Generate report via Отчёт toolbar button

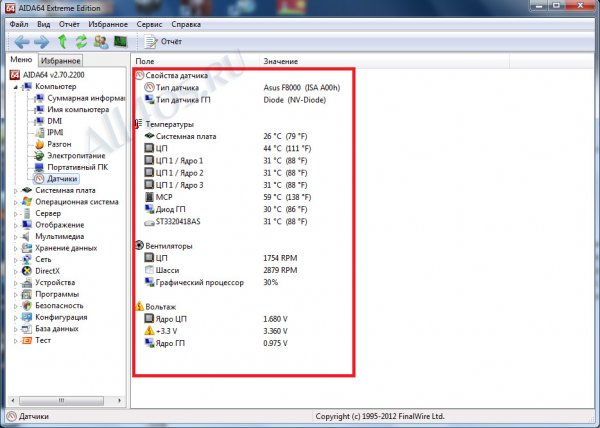[163, 42]
